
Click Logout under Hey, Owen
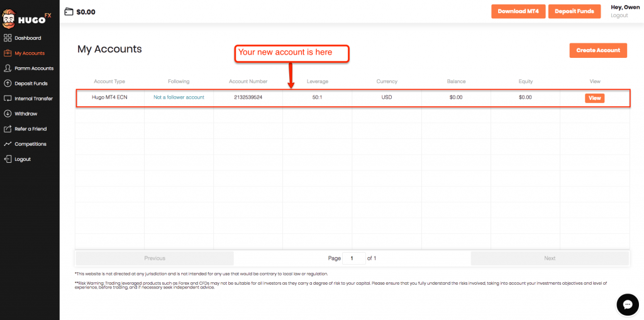tap(619, 15)
